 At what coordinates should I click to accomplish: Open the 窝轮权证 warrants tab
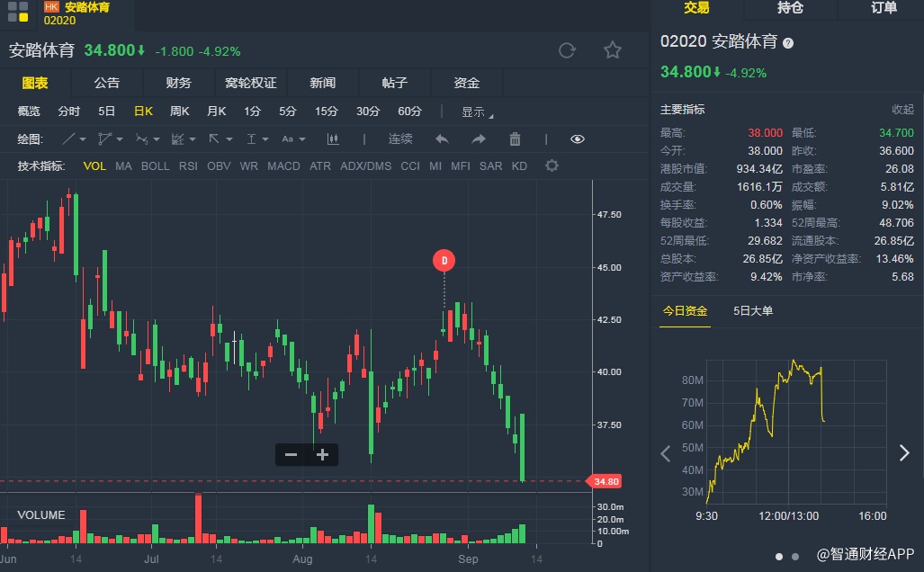tap(251, 83)
